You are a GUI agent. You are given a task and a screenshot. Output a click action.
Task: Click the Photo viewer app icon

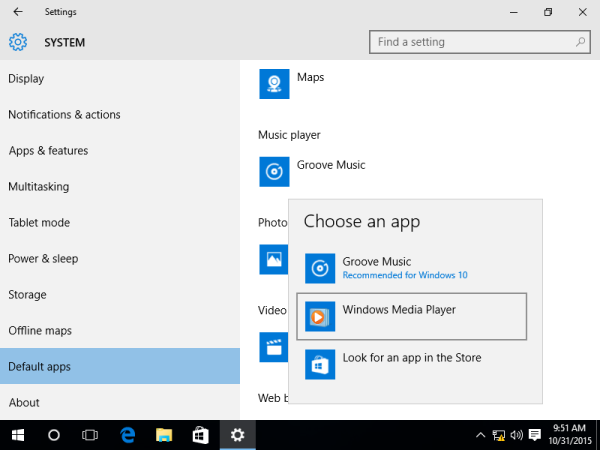[273, 259]
